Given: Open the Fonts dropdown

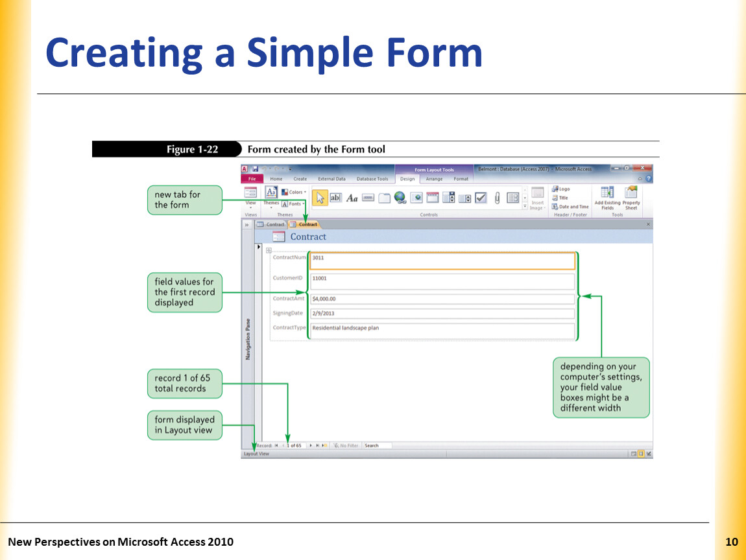Looking at the screenshot, I should coord(294,204).
